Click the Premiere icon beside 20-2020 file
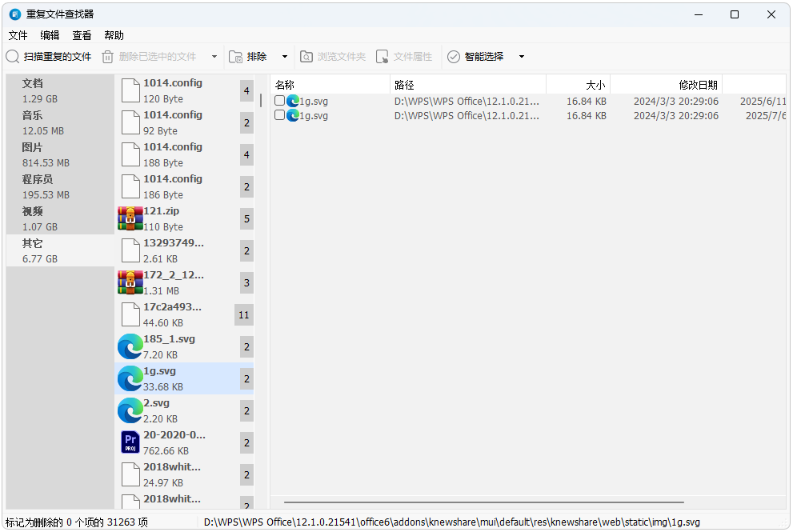Viewport: 793px width, 532px height. pos(130,442)
